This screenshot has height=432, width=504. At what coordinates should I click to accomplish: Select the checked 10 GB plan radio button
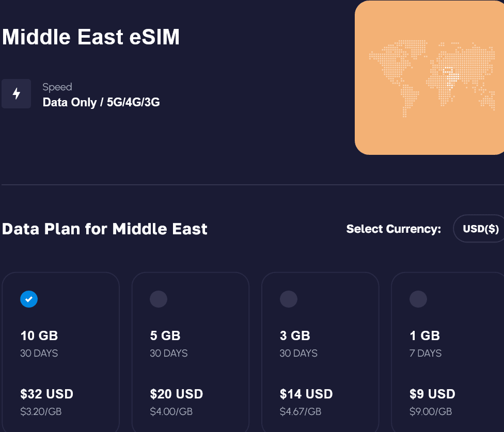tap(29, 299)
